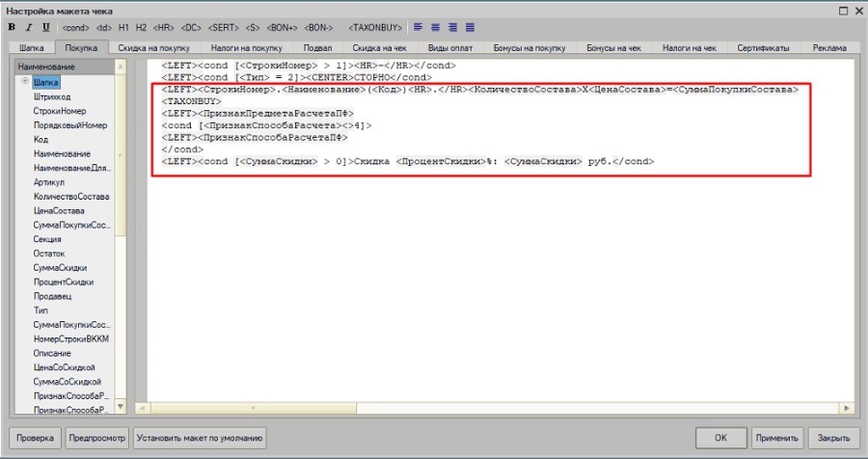The height and width of the screenshot is (459, 868).
Task: Insert the <cond> tag
Action: (76, 27)
